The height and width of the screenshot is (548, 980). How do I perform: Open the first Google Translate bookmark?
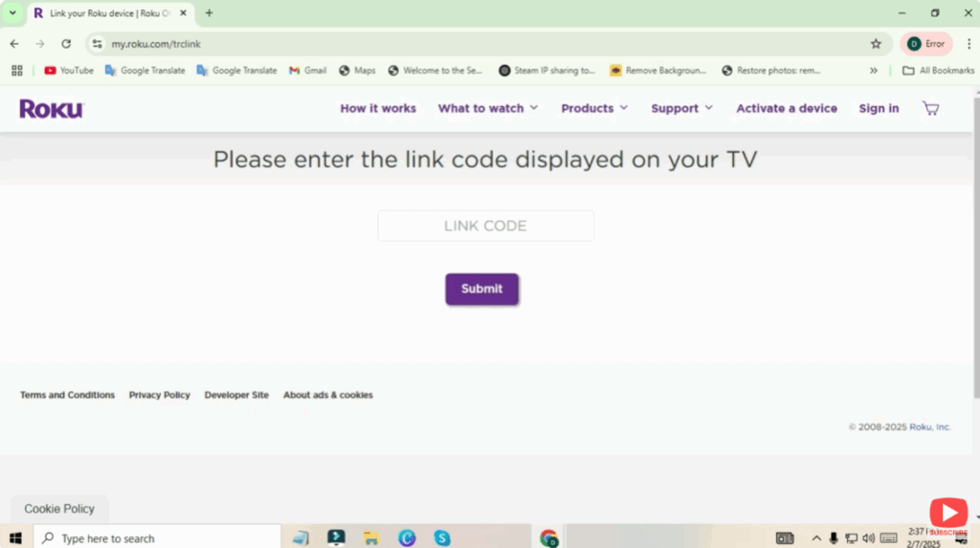145,71
